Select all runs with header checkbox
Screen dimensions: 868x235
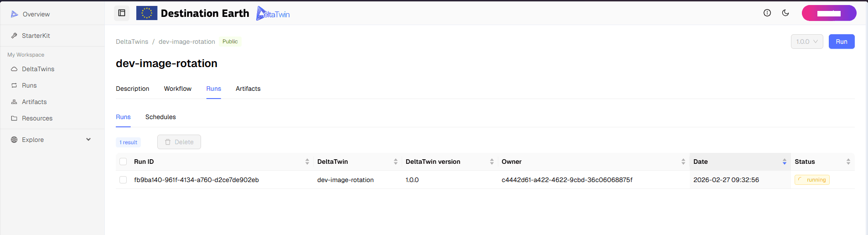coord(123,162)
